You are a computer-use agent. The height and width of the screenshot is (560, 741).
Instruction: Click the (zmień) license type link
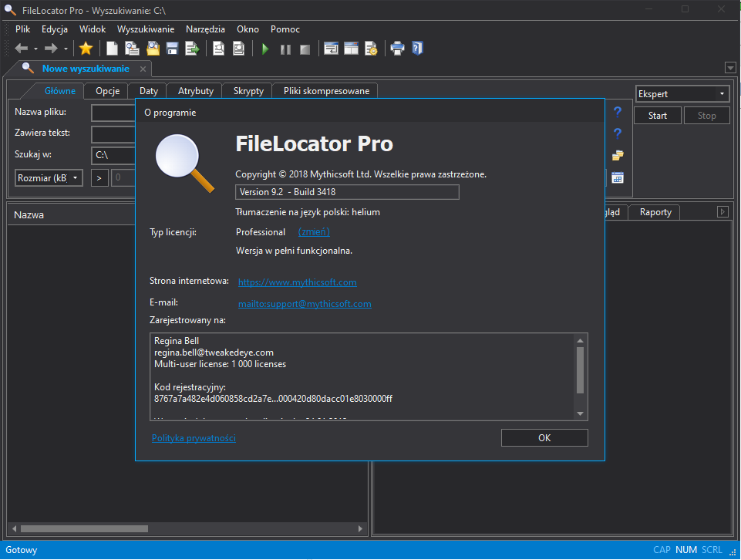[x=314, y=232]
